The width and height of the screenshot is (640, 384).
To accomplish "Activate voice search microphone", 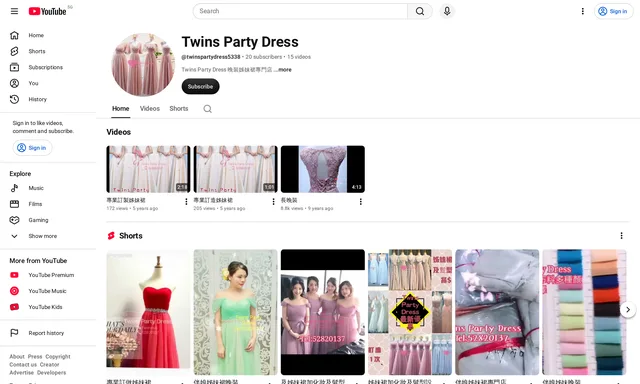I will tap(447, 11).
